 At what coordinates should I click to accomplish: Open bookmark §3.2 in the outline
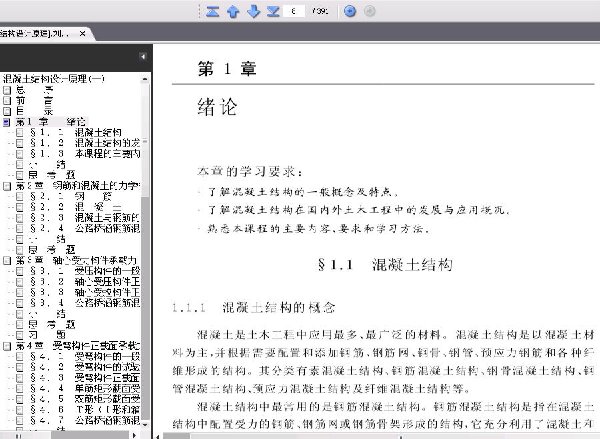pyautogui.click(x=85, y=282)
